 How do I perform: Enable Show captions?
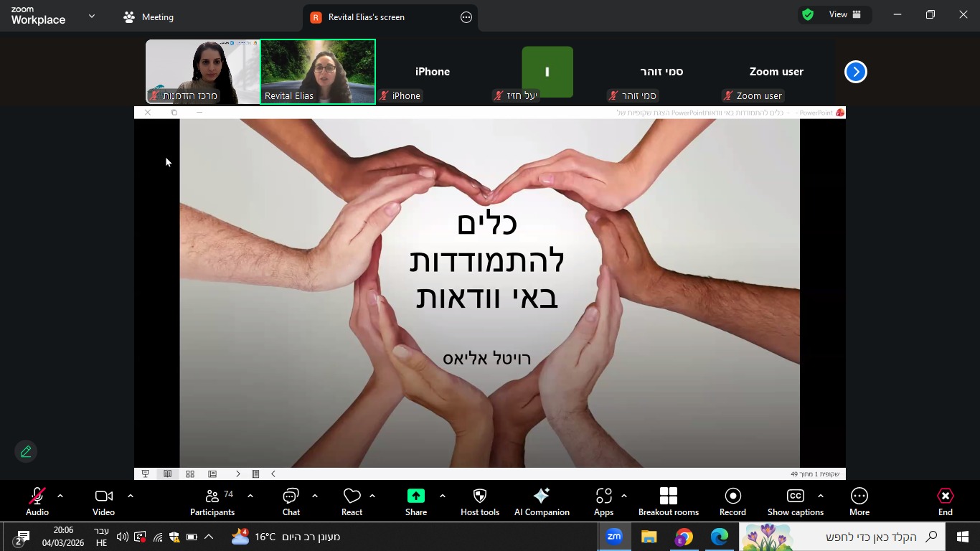click(795, 501)
